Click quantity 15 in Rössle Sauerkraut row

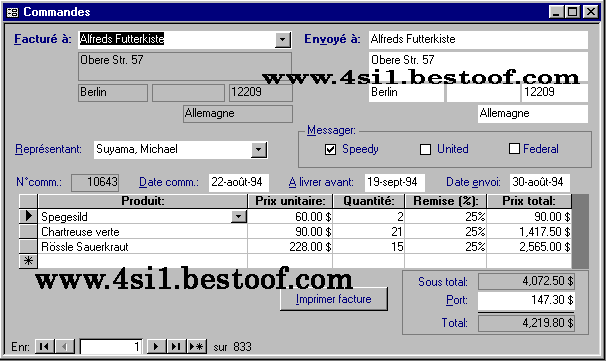(368, 247)
